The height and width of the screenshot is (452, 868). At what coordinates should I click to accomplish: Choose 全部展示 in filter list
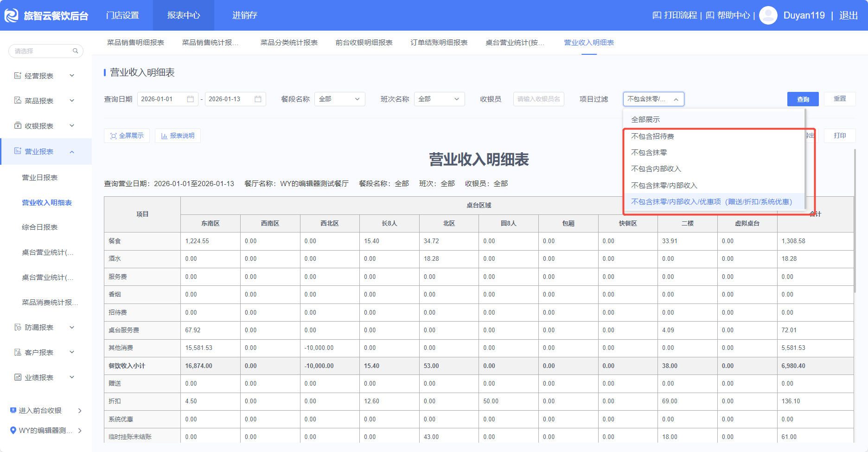pos(645,119)
